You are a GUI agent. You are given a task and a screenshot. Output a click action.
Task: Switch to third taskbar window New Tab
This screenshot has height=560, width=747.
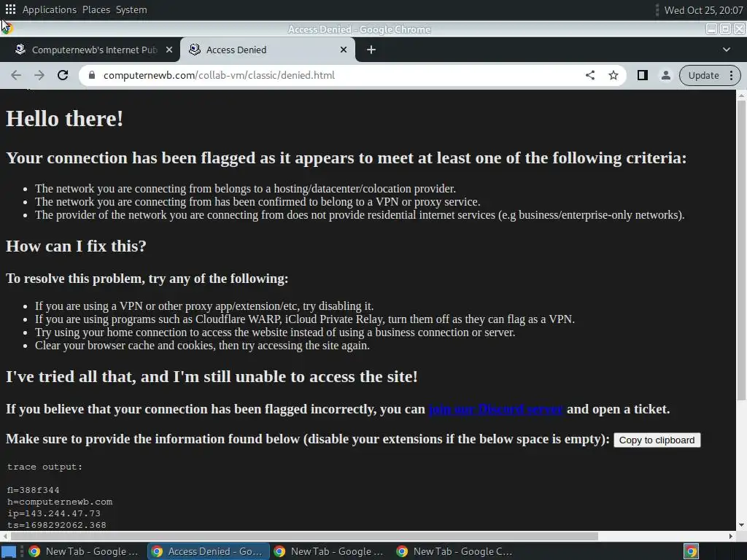pyautogui.click(x=330, y=551)
